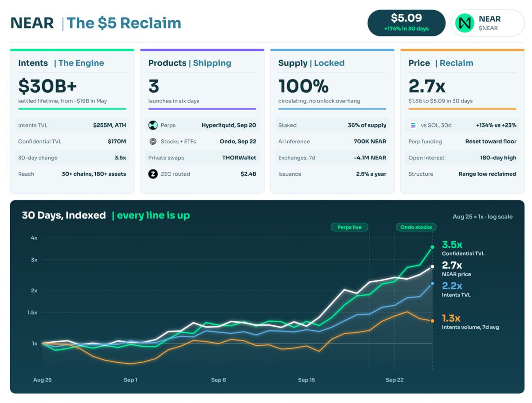This screenshot has width=532, height=403.
Task: Click the 180-day high value
Action: (x=498, y=158)
